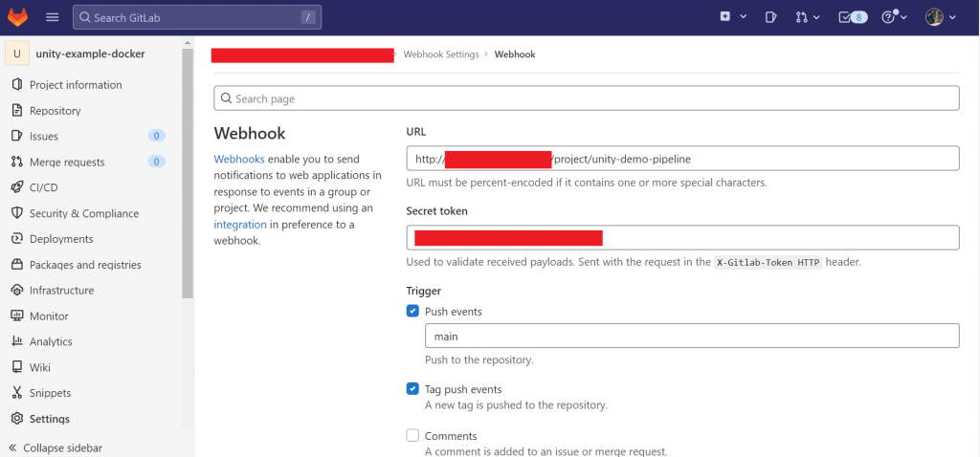
Task: Click the Search GitLab field
Action: 197,17
